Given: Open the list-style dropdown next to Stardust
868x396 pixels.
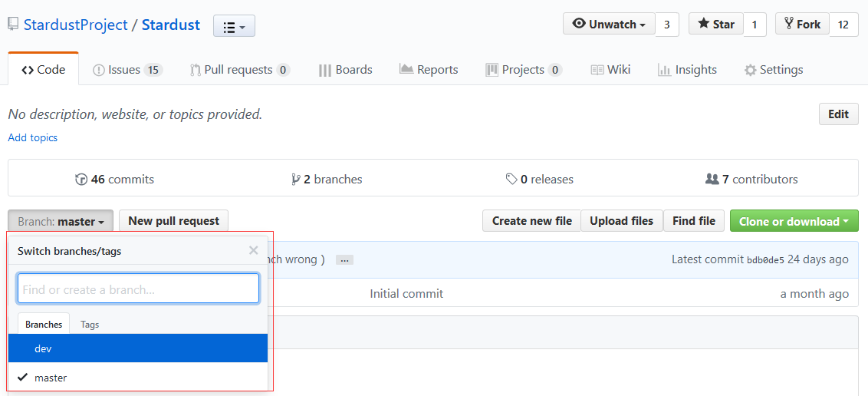Looking at the screenshot, I should 234,27.
